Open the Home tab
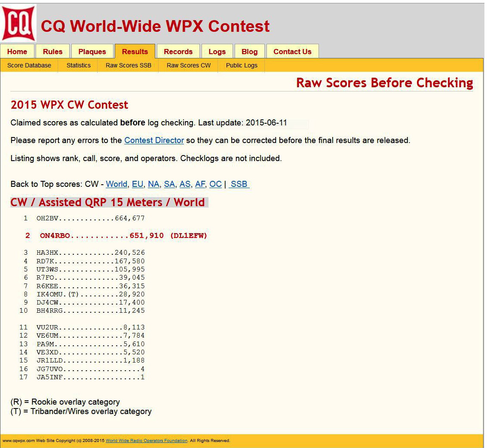The width and height of the screenshot is (487, 448). (17, 52)
